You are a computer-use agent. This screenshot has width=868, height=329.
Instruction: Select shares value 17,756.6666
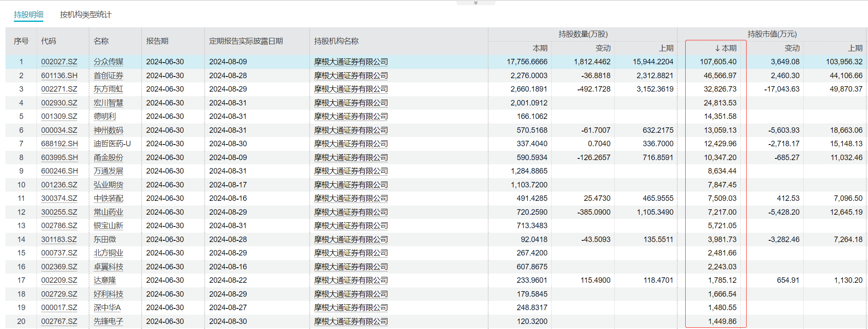[x=527, y=62]
